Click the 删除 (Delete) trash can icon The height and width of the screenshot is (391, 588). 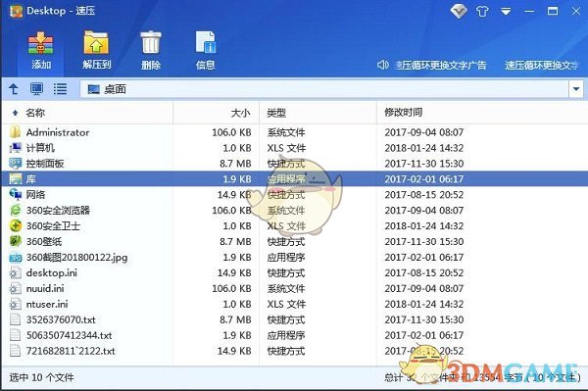[x=151, y=43]
